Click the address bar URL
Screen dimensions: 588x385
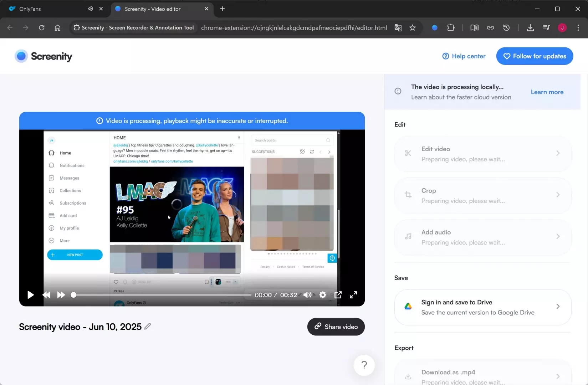[x=294, y=27]
